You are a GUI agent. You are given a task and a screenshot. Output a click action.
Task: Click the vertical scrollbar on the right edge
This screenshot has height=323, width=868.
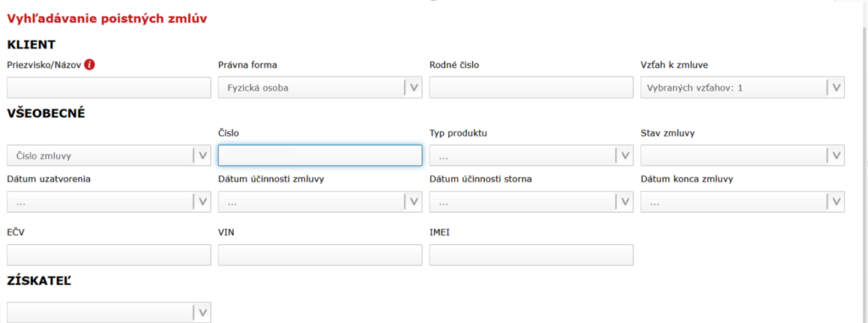click(863, 166)
